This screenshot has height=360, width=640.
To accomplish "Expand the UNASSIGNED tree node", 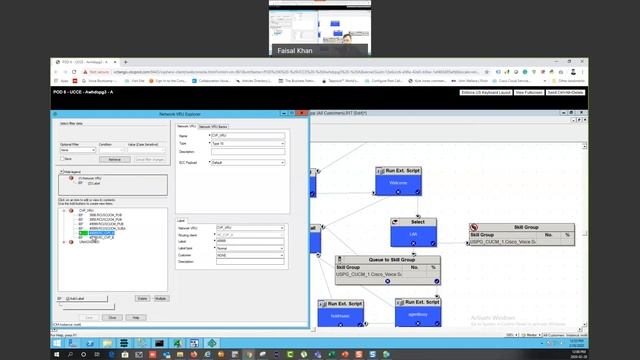I will tap(64, 242).
